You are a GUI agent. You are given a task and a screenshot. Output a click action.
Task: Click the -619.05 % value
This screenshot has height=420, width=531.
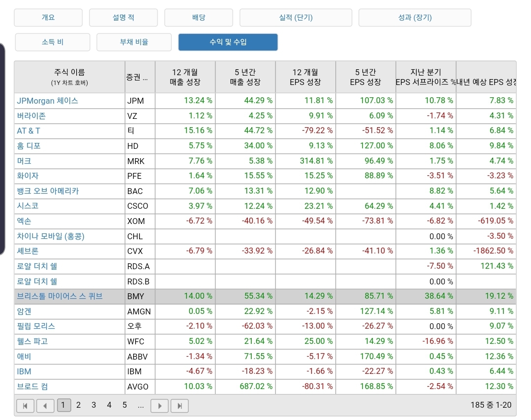click(x=495, y=221)
